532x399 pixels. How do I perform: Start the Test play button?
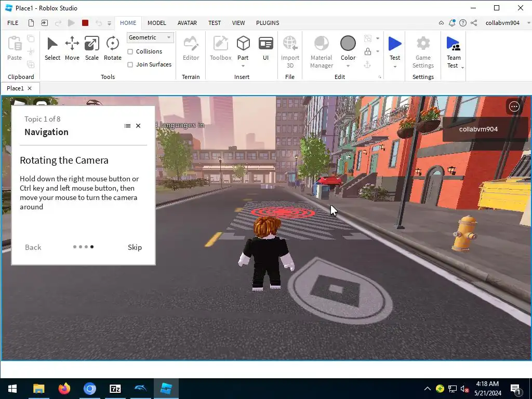pos(395,44)
